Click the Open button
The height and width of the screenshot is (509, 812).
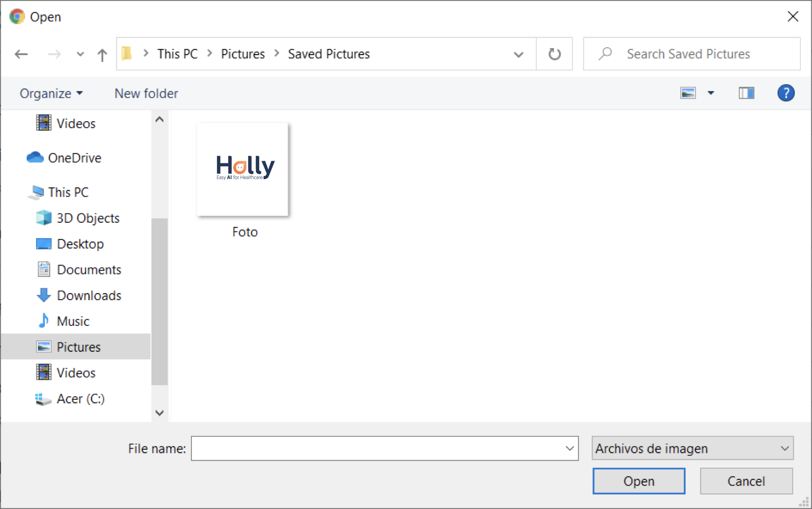tap(639, 481)
